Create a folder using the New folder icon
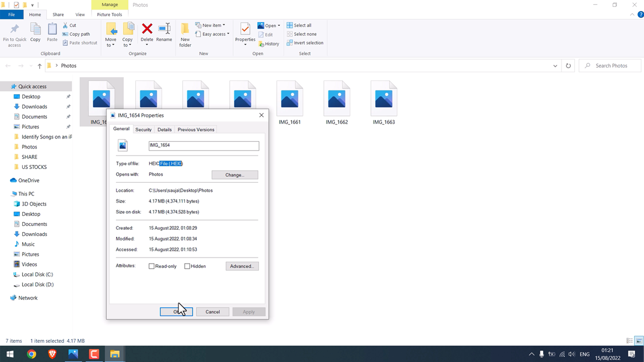This screenshot has width=644, height=362. click(x=184, y=33)
